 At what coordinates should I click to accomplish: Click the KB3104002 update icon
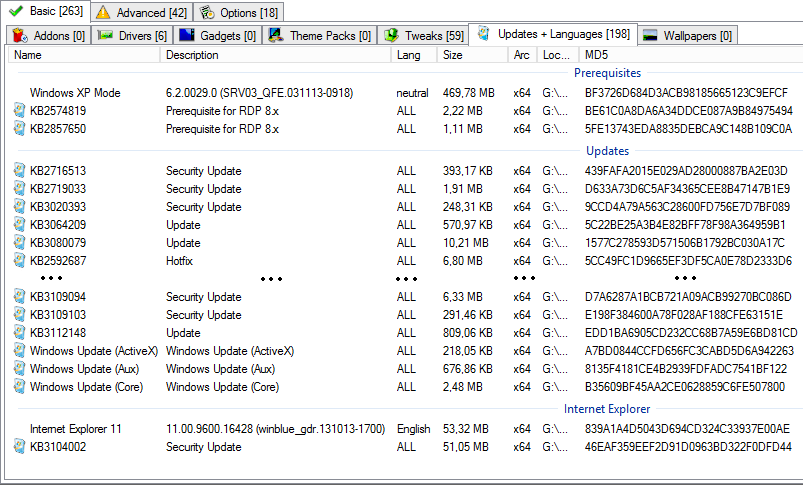[19, 447]
